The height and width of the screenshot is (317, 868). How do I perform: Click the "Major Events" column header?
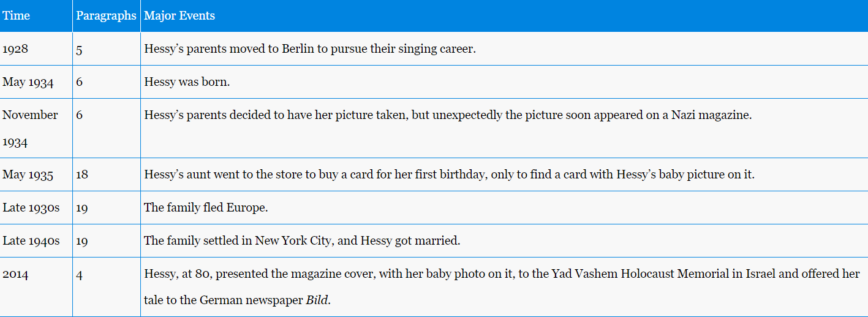[x=179, y=16]
